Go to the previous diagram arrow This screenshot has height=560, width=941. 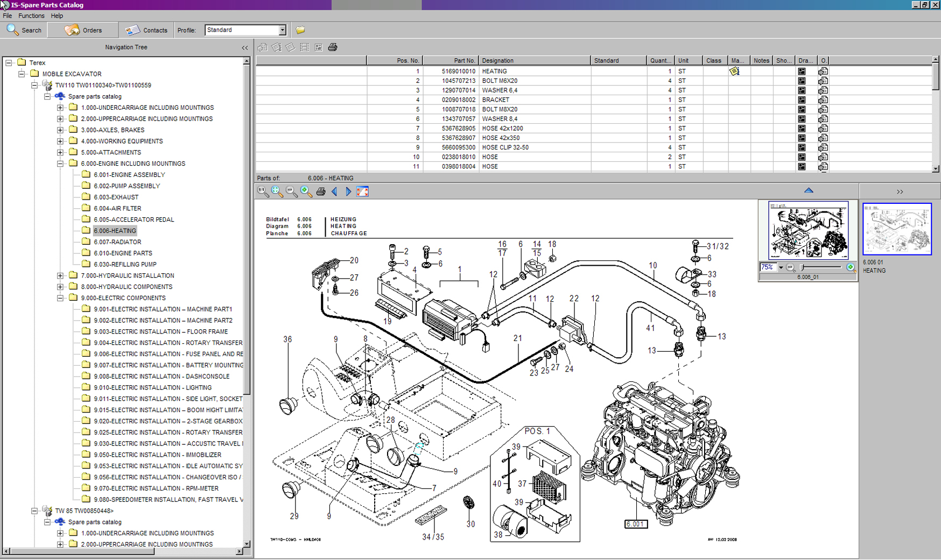point(335,192)
